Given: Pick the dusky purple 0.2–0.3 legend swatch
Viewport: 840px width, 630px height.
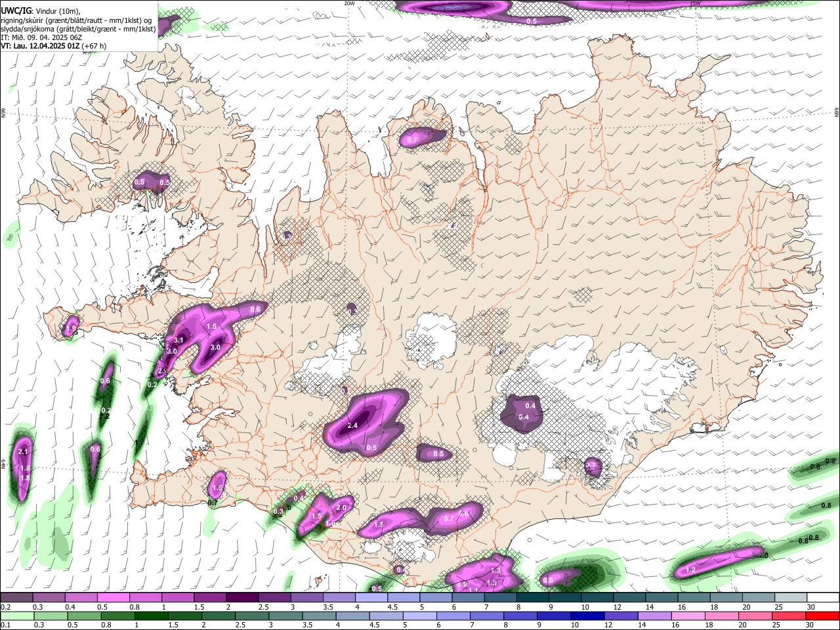Looking at the screenshot, I should point(16,597).
